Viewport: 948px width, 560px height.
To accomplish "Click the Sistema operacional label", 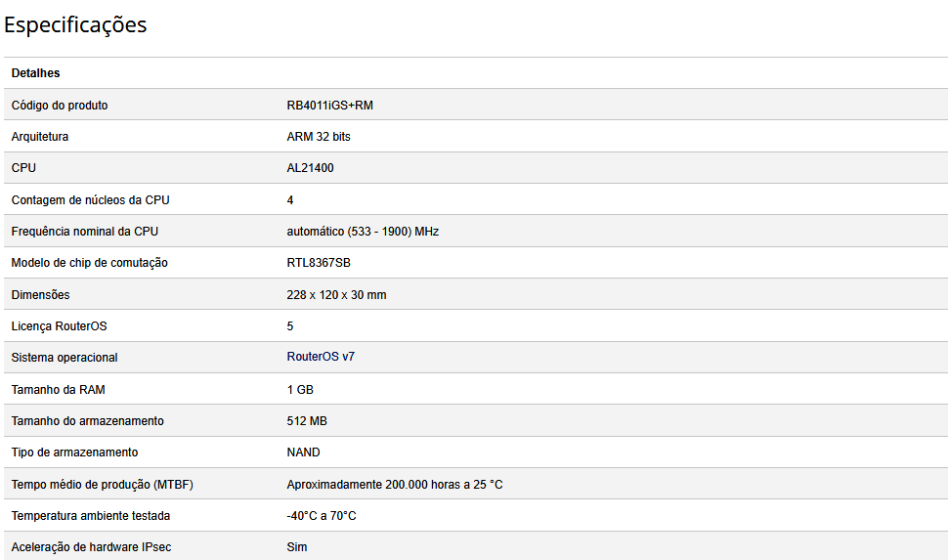I will [x=65, y=358].
